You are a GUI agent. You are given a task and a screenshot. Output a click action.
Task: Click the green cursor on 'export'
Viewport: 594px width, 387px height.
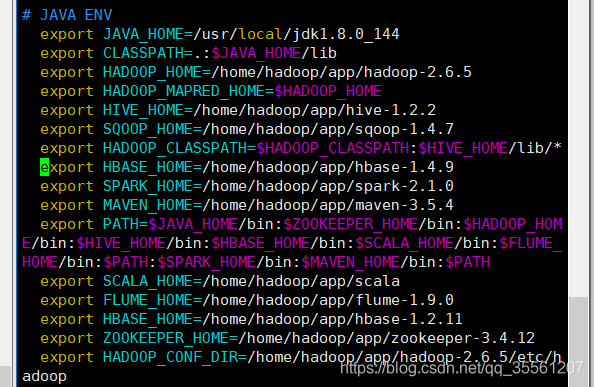click(45, 167)
